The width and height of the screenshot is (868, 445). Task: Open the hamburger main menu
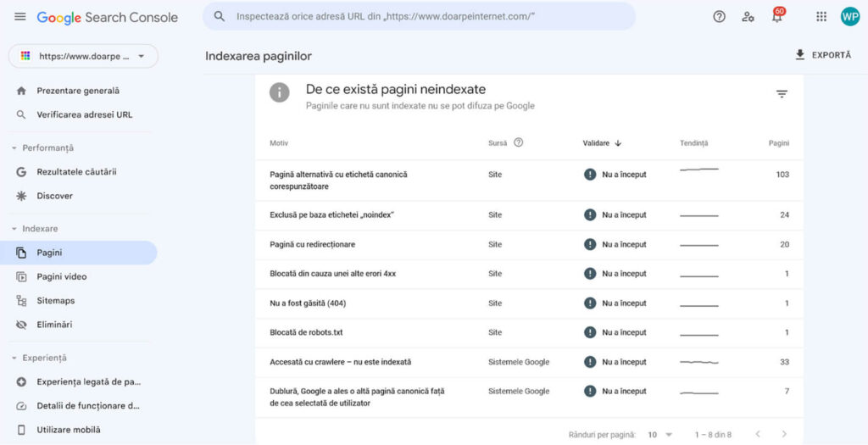coord(20,17)
